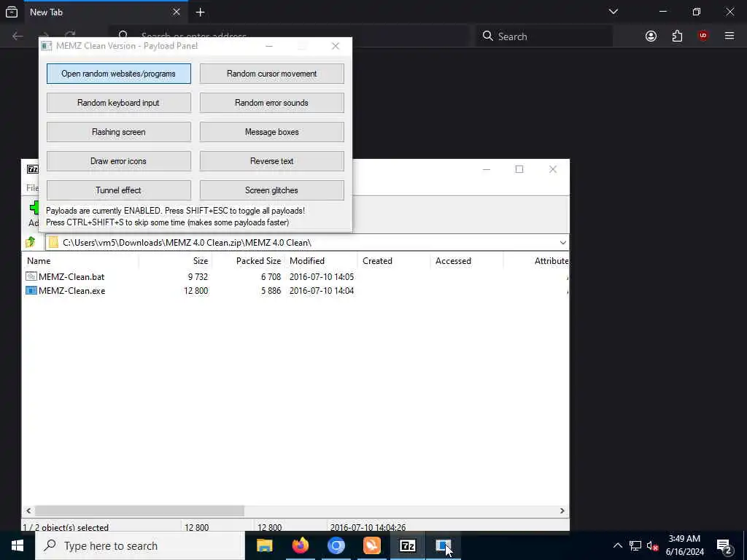Maximize the 7-Zip window
The width and height of the screenshot is (747, 560).
pos(519,169)
